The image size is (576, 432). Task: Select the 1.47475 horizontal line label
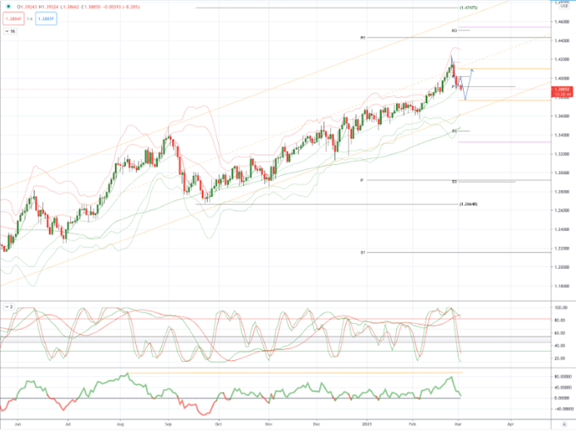click(468, 7)
